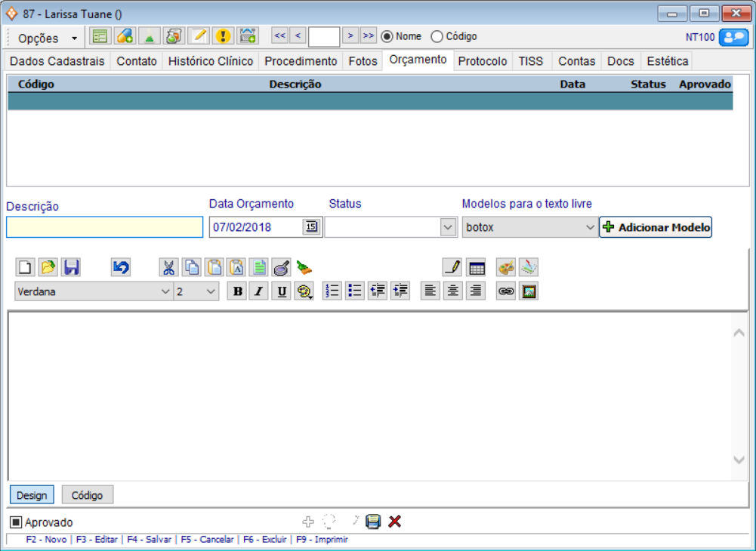Center-align the editor text
The width and height of the screenshot is (756, 551).
[453, 291]
